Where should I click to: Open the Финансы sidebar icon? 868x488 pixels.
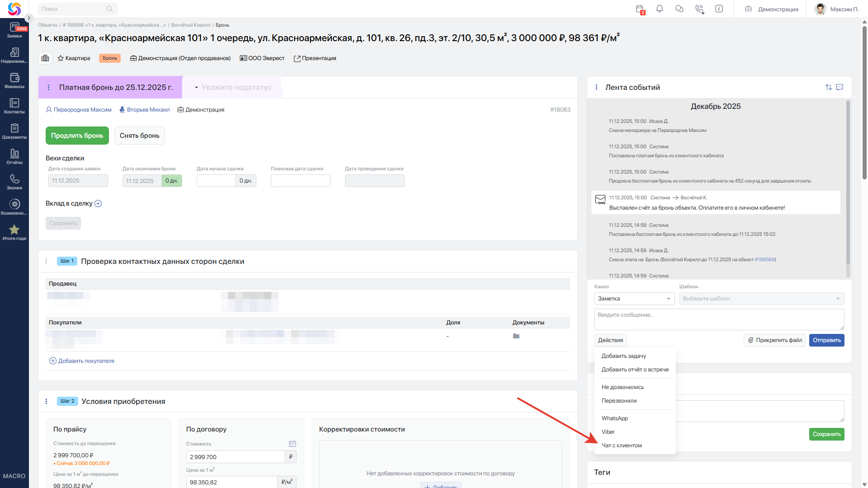click(14, 80)
